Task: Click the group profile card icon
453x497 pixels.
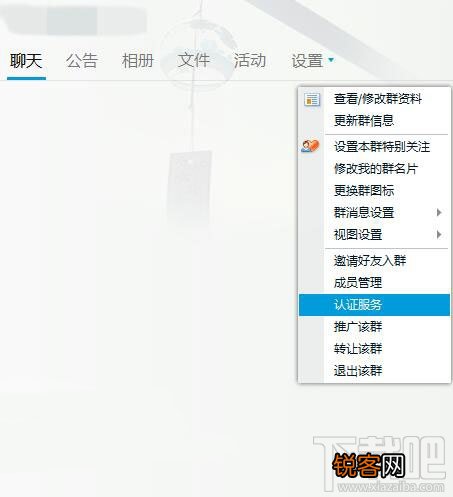Action: [312, 100]
